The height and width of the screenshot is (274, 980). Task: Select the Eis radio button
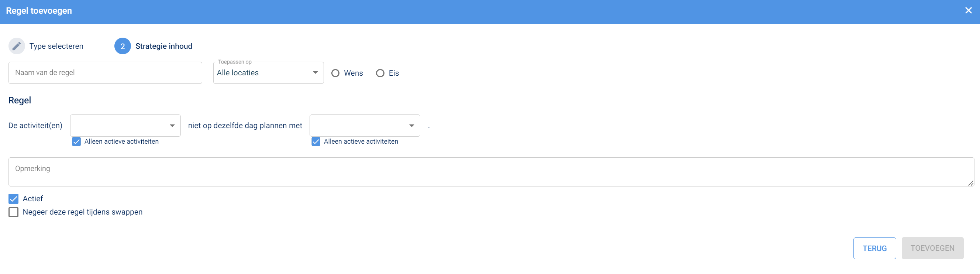[x=380, y=73]
